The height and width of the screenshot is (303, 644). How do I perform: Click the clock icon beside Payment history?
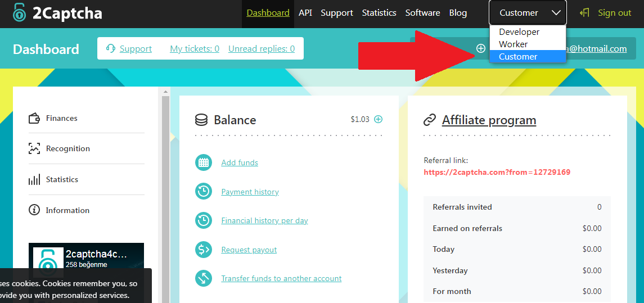203,192
